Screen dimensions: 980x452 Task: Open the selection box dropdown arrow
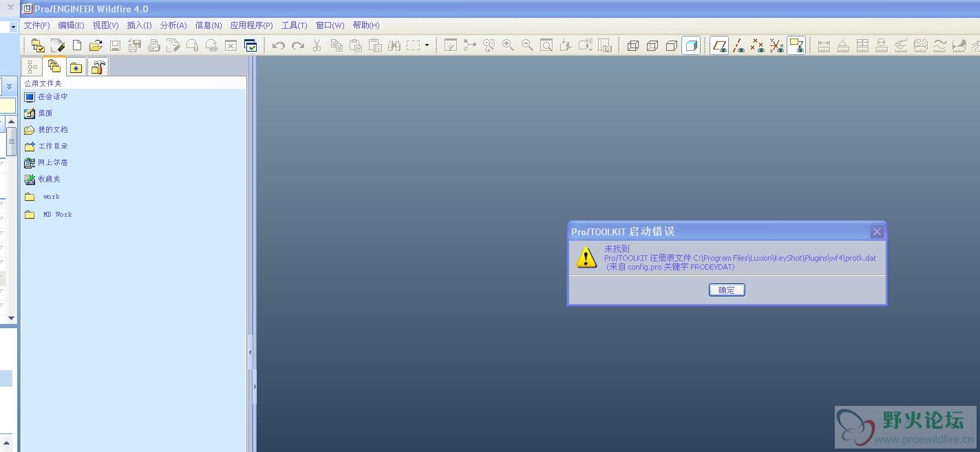coord(427,46)
